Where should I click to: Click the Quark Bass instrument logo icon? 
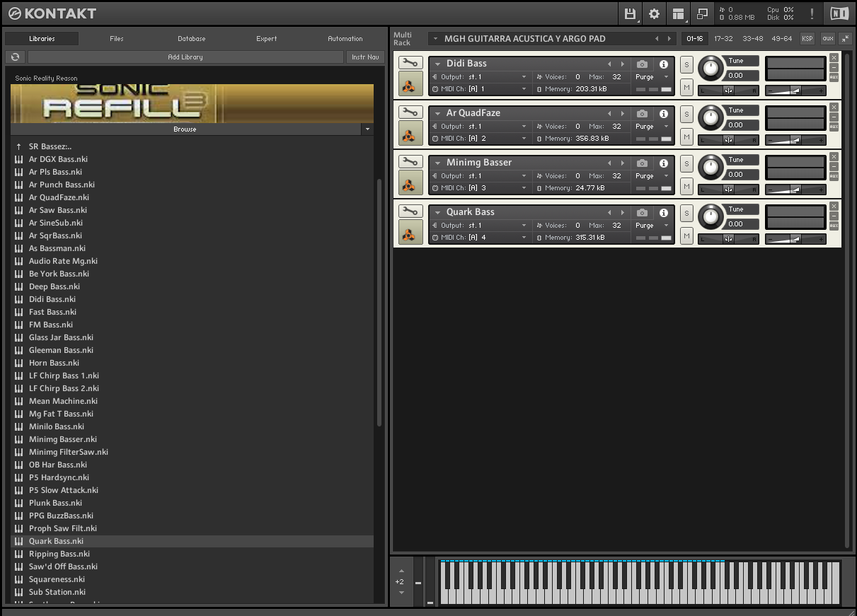click(x=410, y=232)
